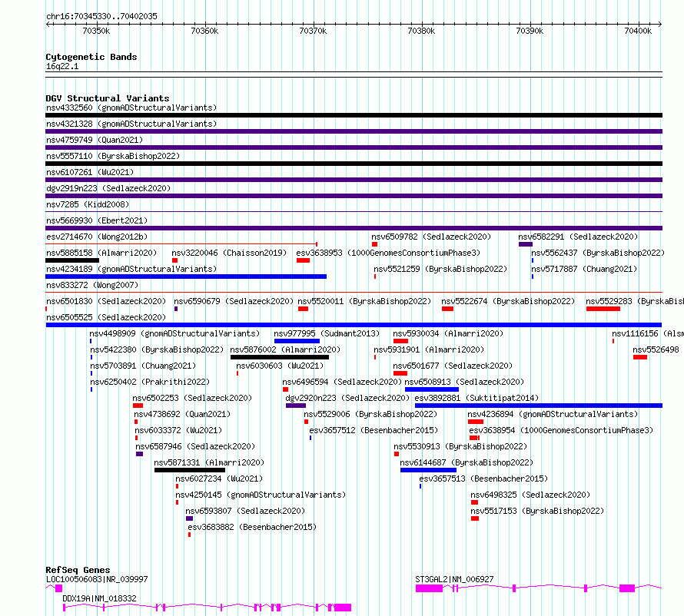Screen dimensions: 684x616
Task: Click the 16q22.1 cytogenetic band label
Action: [62, 66]
